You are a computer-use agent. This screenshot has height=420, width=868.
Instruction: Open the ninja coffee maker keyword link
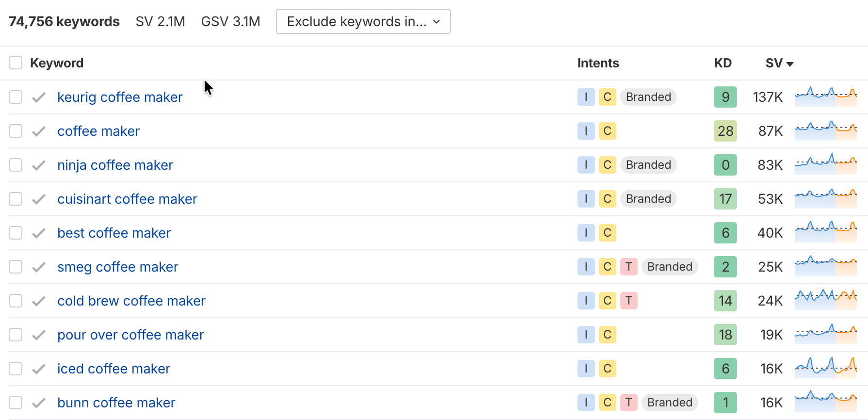click(x=115, y=165)
